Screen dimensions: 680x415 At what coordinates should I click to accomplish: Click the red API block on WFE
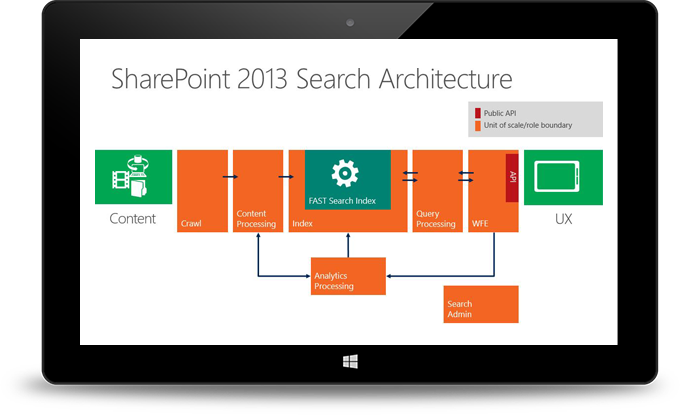[x=512, y=178]
